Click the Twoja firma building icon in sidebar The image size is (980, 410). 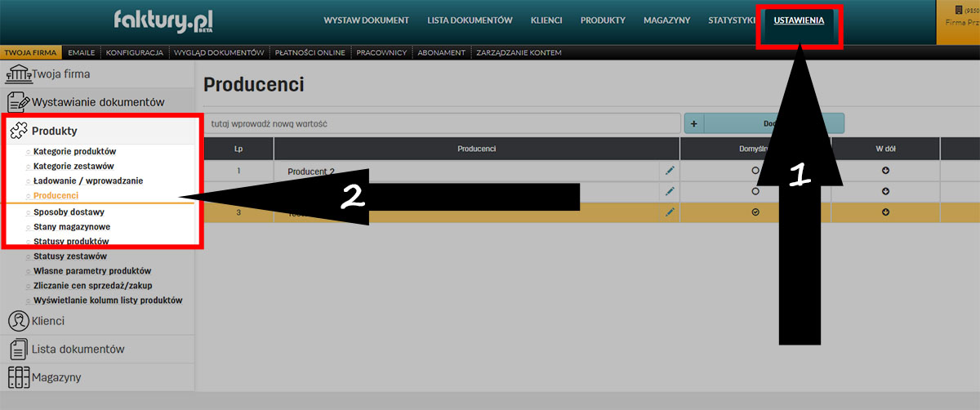pos(18,74)
